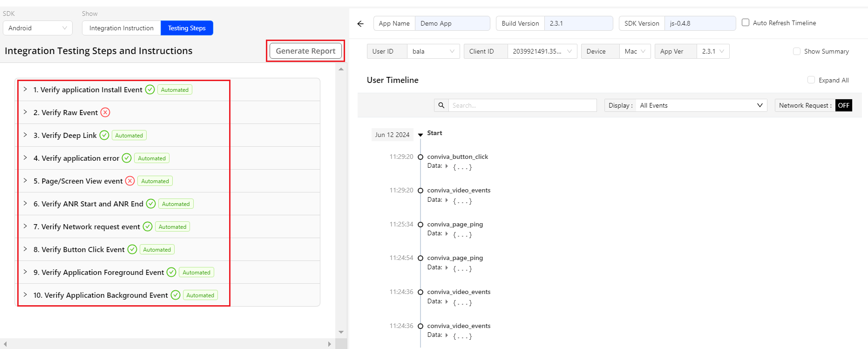Click the passed check icon on Application Background Event
This screenshot has height=349, width=868.
(x=176, y=295)
